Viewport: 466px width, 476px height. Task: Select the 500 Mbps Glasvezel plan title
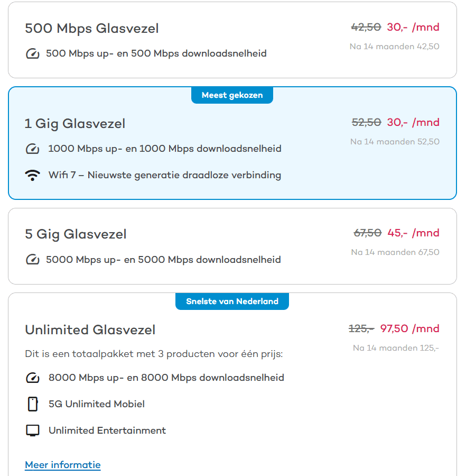(x=91, y=29)
